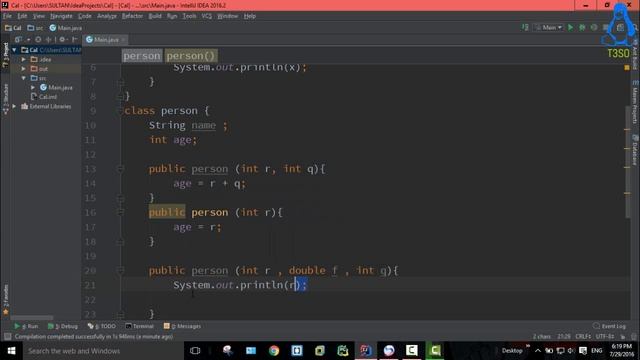Open the File menu
The height and width of the screenshot is (360, 640).
pyautogui.click(x=7, y=16)
